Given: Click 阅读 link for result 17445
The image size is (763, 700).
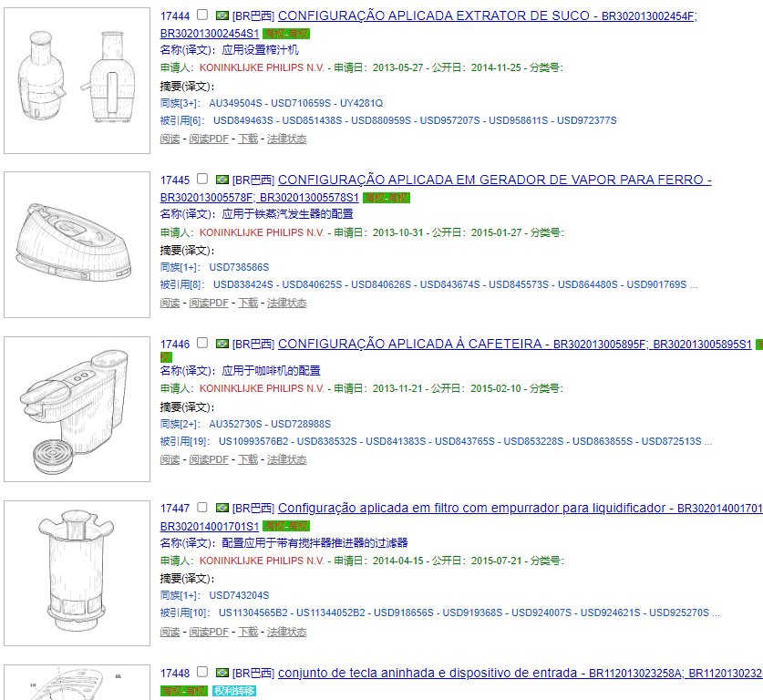Looking at the screenshot, I should [170, 303].
